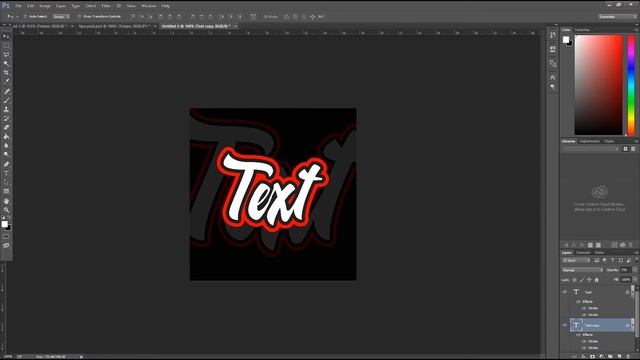Open the Edit menu
The width and height of the screenshot is (640, 360).
[x=31, y=6]
